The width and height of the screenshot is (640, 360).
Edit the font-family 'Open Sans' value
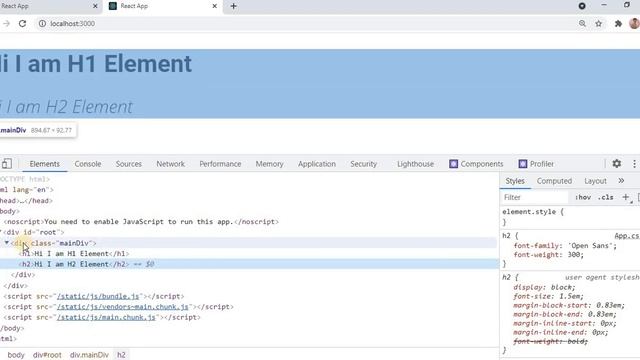(x=590, y=246)
